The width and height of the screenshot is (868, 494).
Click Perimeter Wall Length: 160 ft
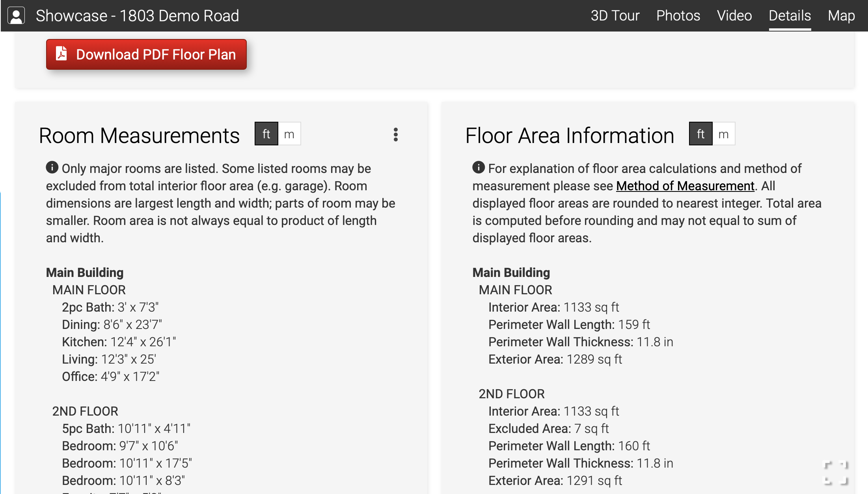(569, 446)
